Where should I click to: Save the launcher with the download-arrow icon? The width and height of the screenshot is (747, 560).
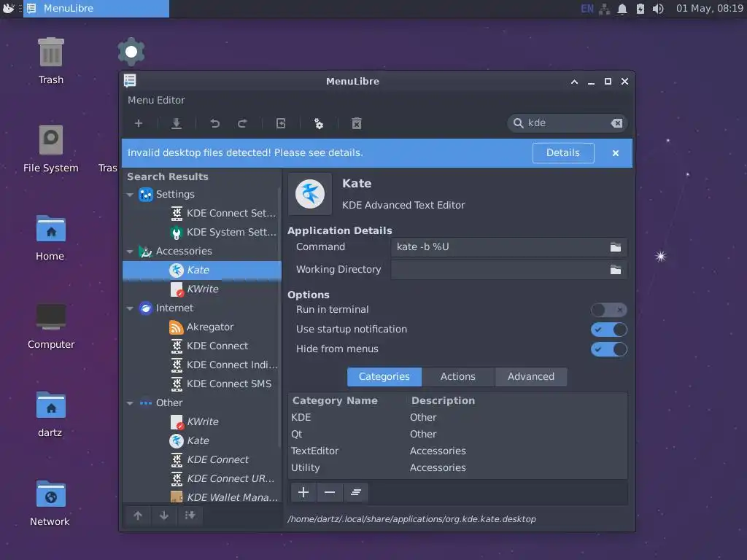[x=177, y=124]
